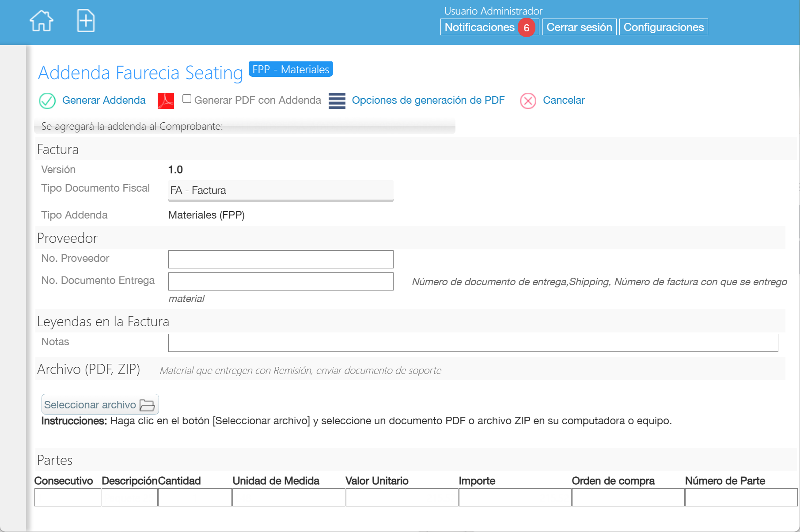Viewport: 800px width, 532px height.
Task: Enable Generar PDF con Addenda checkbox
Action: pyautogui.click(x=187, y=99)
